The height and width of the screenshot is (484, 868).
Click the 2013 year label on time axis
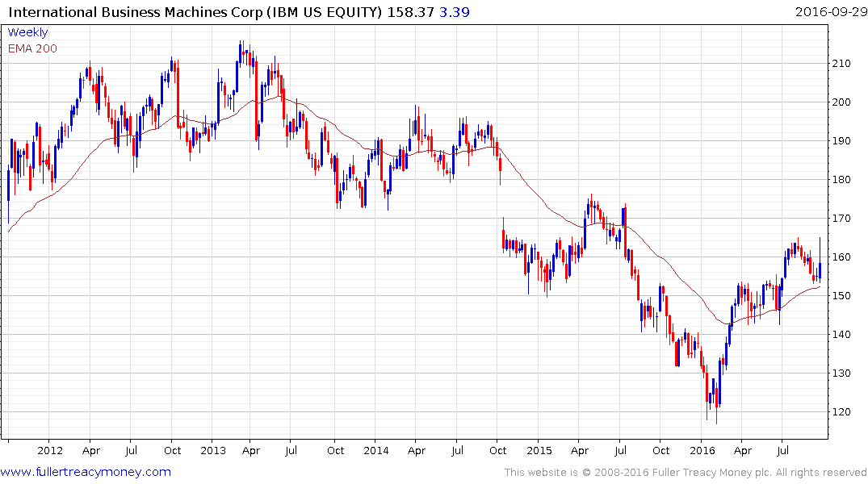pyautogui.click(x=213, y=450)
